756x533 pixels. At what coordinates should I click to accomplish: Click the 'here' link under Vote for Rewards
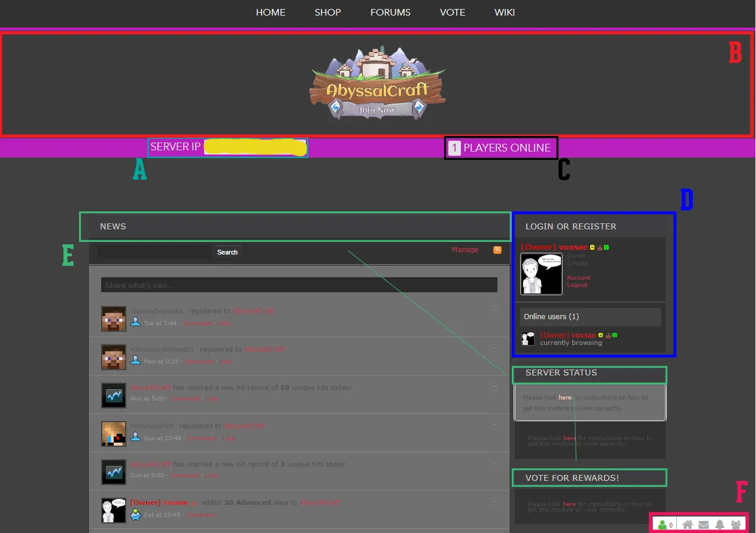pyautogui.click(x=569, y=504)
